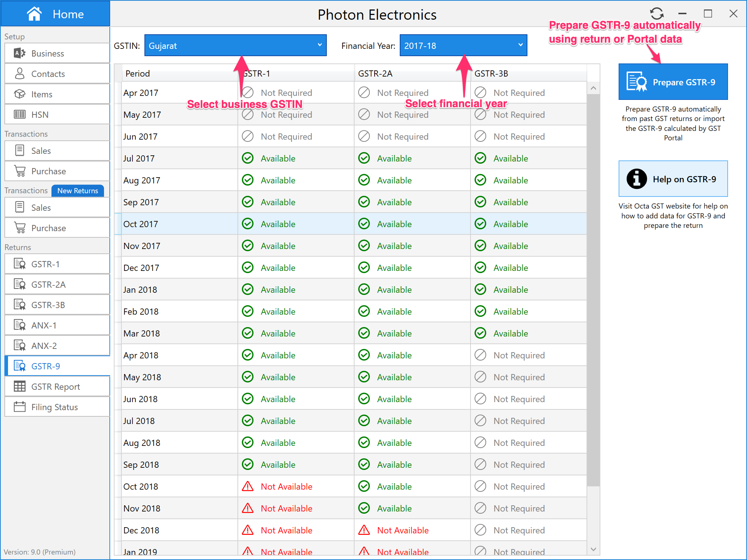Viewport: 747px width, 560px height.
Task: Click the Prepare GSTR-9 button
Action: 673,82
